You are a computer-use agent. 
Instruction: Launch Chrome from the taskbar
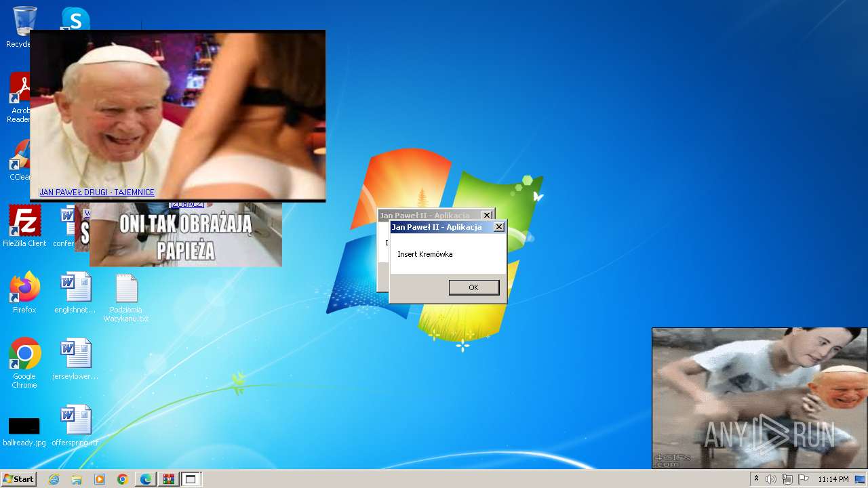tap(122, 479)
